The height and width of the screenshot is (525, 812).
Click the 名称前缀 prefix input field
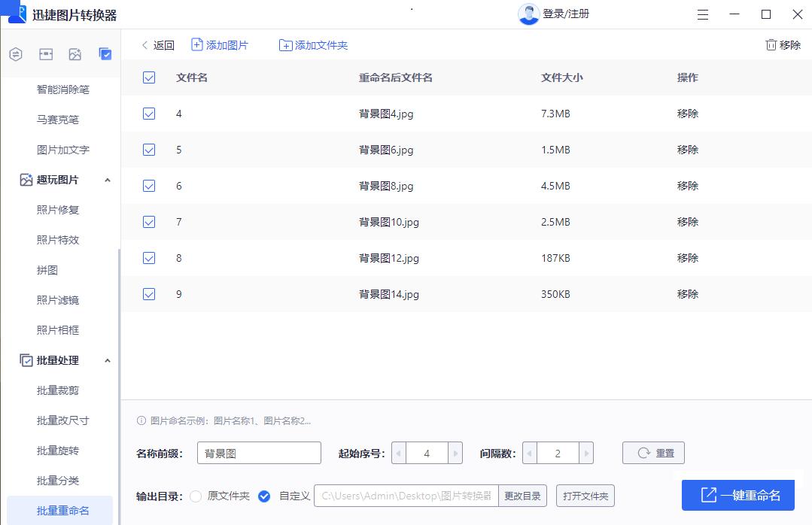tap(259, 453)
